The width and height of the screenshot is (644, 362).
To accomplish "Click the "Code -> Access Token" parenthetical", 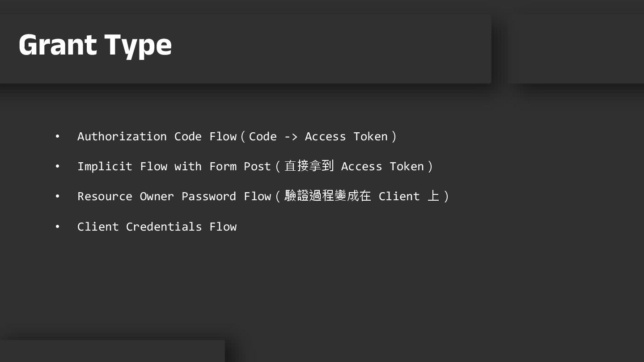I will click(318, 136).
